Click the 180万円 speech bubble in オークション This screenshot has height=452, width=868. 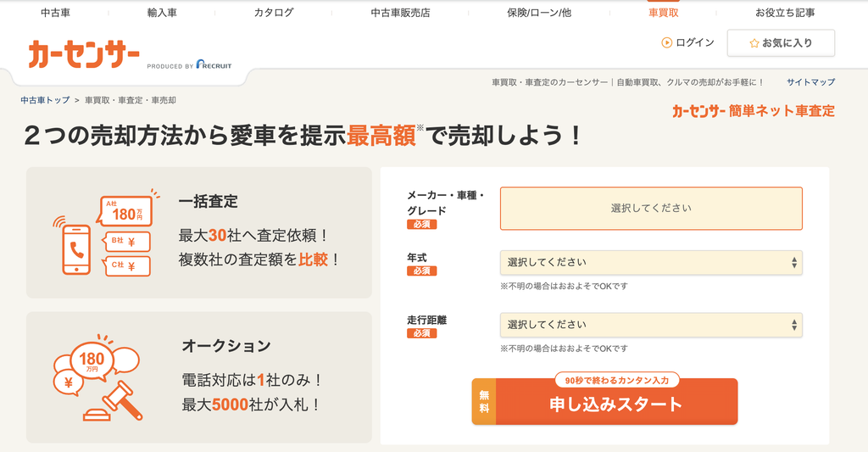tap(92, 362)
